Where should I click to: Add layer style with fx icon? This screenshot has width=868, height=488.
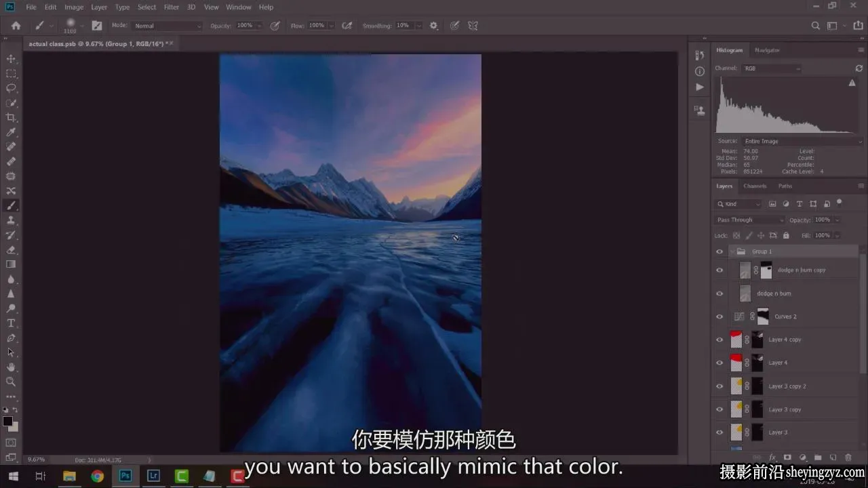pyautogui.click(x=772, y=457)
